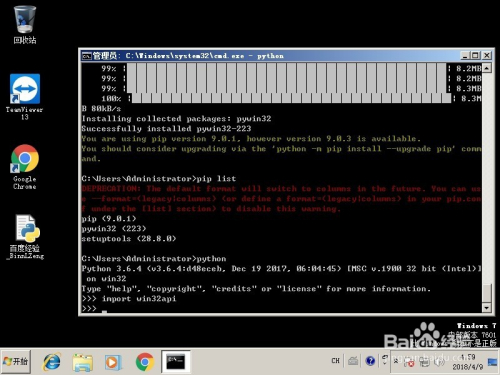Click the Python 3.6.4 version line
The image size is (500, 375).
coord(281,269)
